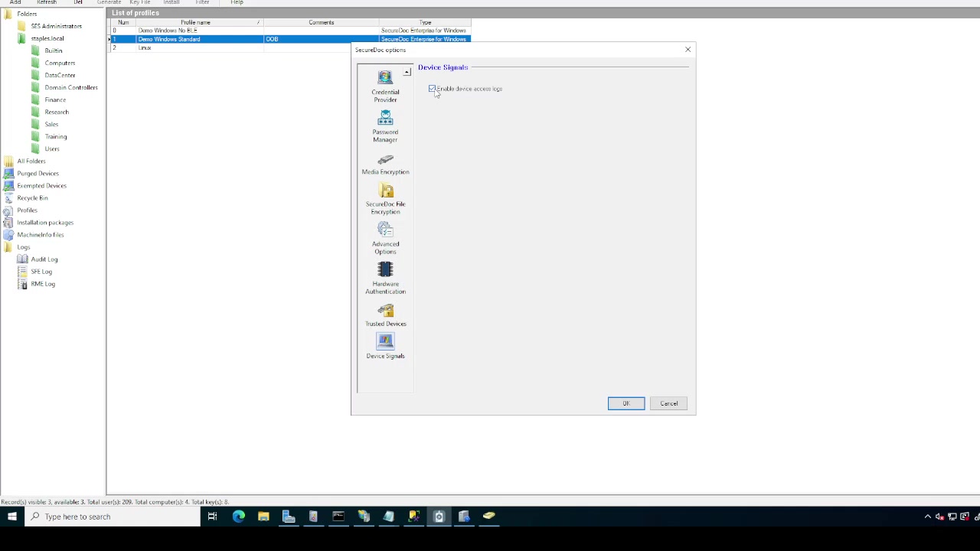Click the Filter toolbar item
Image resolution: width=980 pixels, height=551 pixels.
point(202,2)
